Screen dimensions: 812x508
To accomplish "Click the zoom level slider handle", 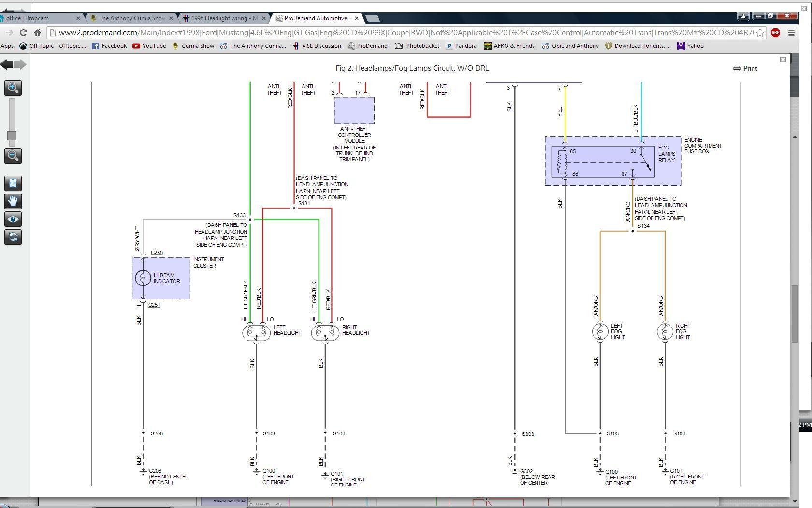I will 12,136.
